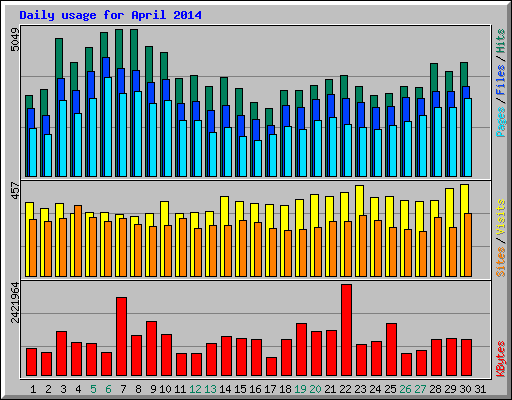Click day label 31 on the x-axis
Viewport: 512px width, 400px height.
(x=480, y=389)
